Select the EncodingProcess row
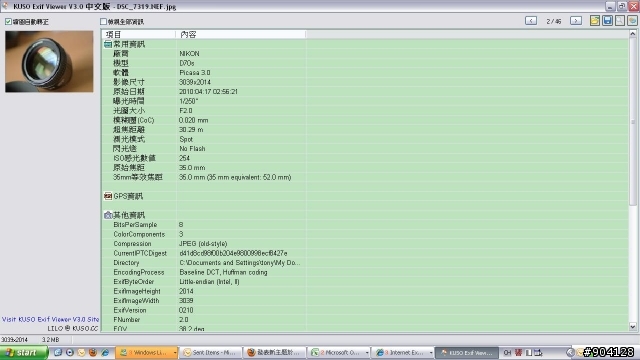 click(365, 272)
